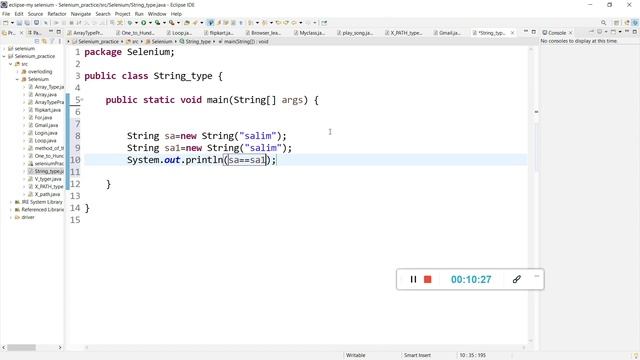Open the Run dropdown arrow
Viewport: 640px width, 360px height.
click(150, 23)
